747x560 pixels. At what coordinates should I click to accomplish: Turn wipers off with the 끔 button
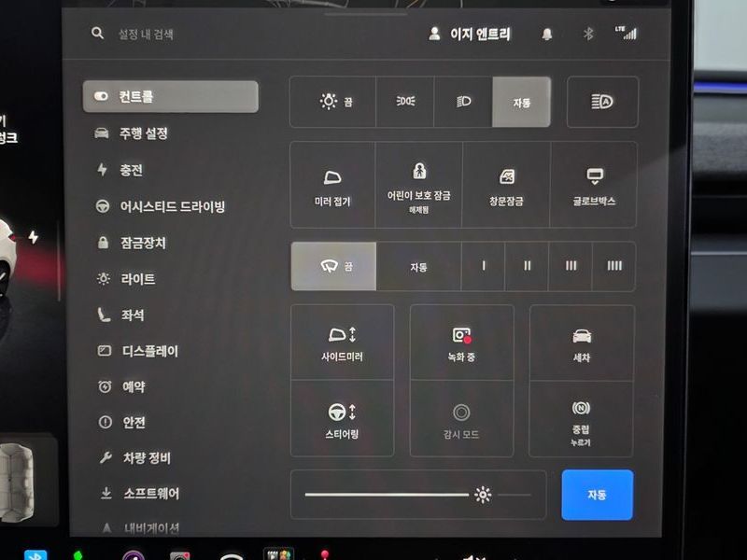333,266
